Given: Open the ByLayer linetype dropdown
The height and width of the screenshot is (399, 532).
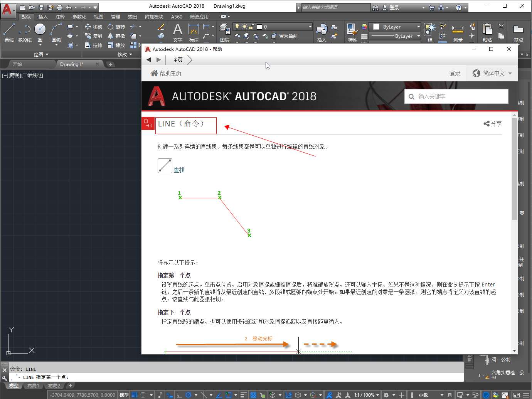Looking at the screenshot, I should (x=396, y=36).
